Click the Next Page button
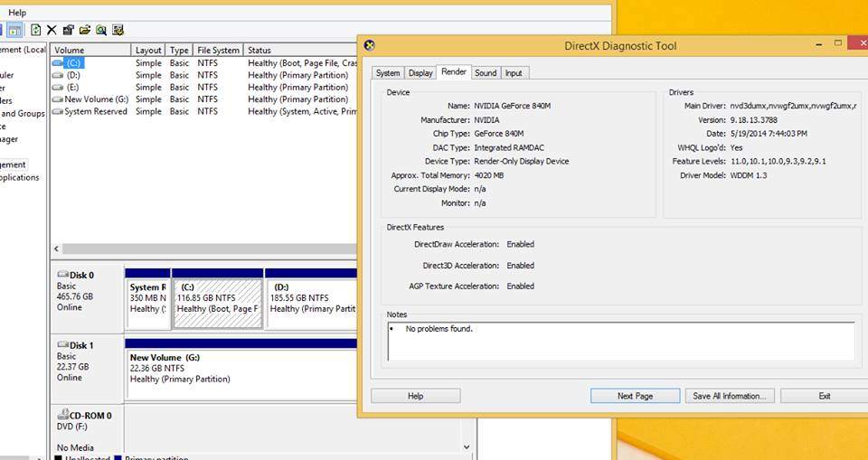The height and width of the screenshot is (460, 868). pyautogui.click(x=635, y=396)
